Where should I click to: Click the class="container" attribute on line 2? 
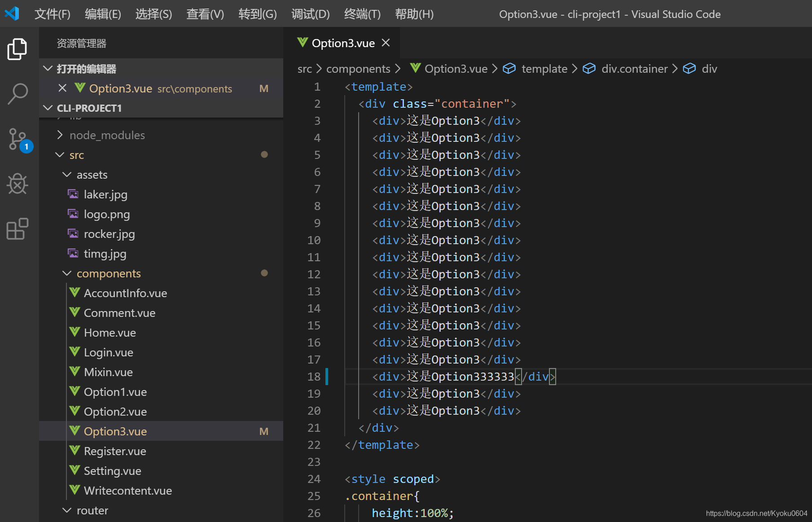click(x=451, y=104)
